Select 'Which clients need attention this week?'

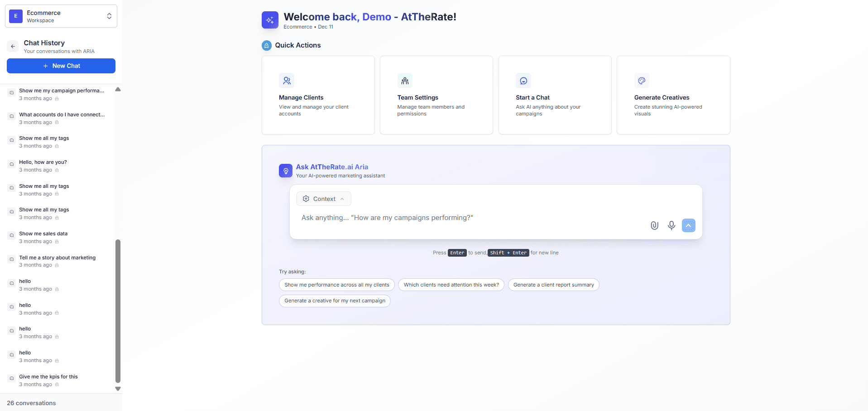451,285
